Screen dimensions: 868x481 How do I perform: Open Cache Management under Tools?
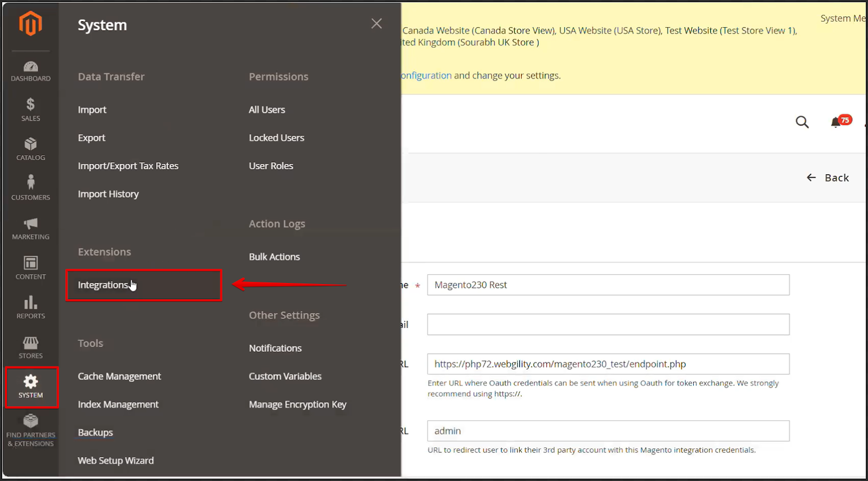(x=119, y=376)
